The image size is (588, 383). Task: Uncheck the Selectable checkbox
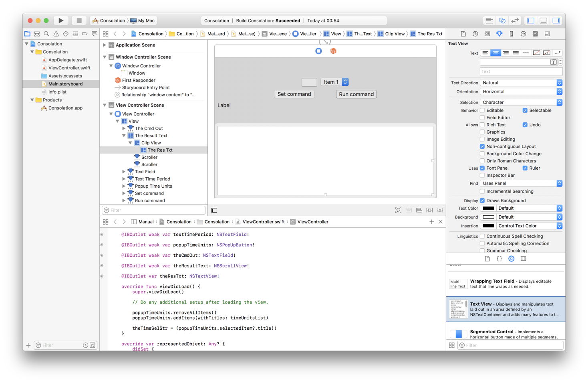(525, 110)
